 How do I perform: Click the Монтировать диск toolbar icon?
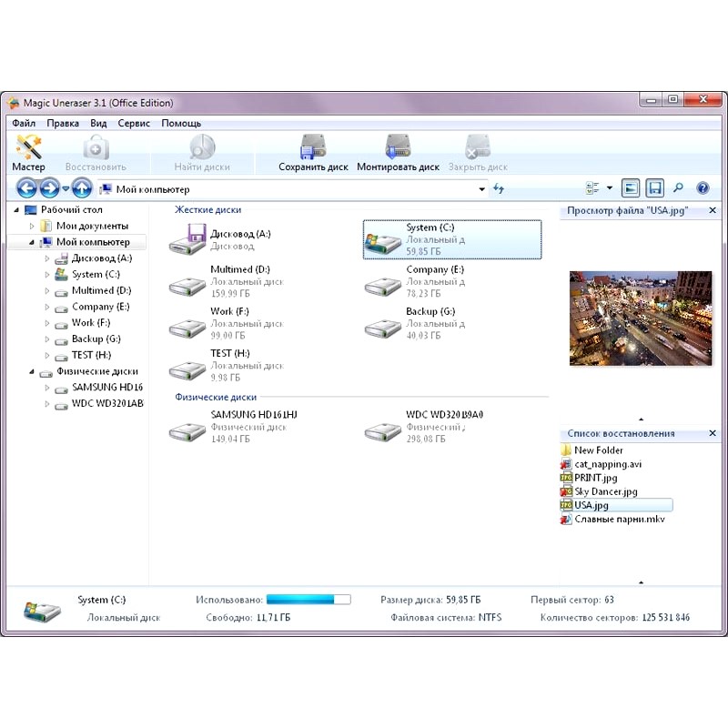click(398, 153)
